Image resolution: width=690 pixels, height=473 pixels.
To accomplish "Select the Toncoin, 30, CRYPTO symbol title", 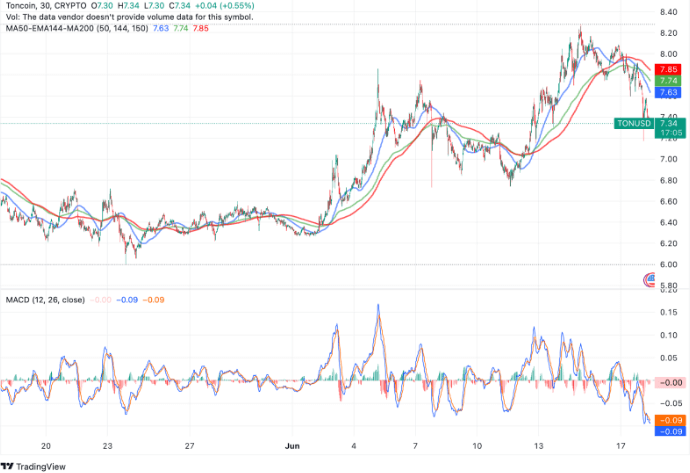I will (46, 6).
